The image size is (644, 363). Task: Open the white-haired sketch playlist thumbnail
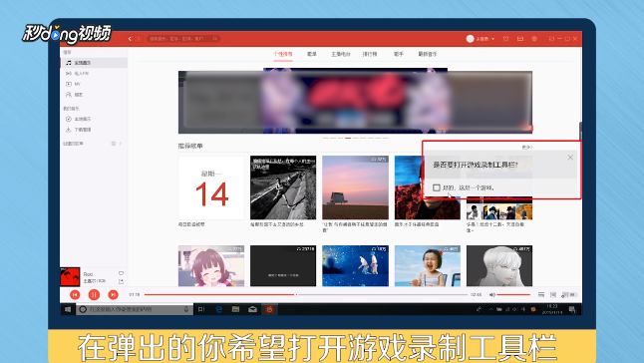click(x=499, y=266)
